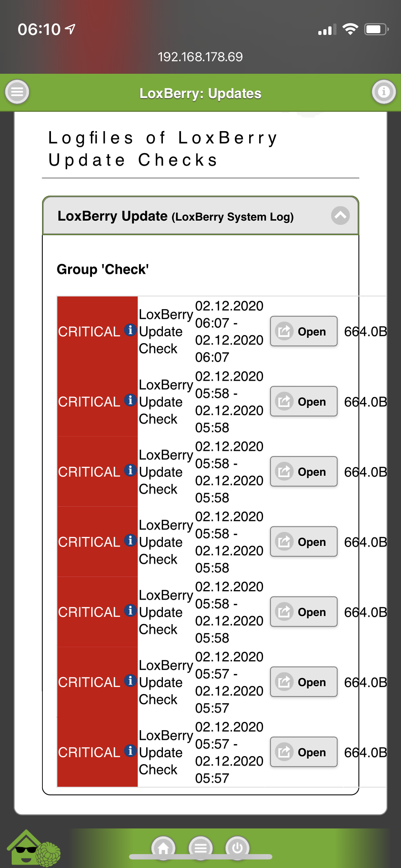Click the 'Group 'Check'' heading
401x868 pixels.
coord(103,269)
